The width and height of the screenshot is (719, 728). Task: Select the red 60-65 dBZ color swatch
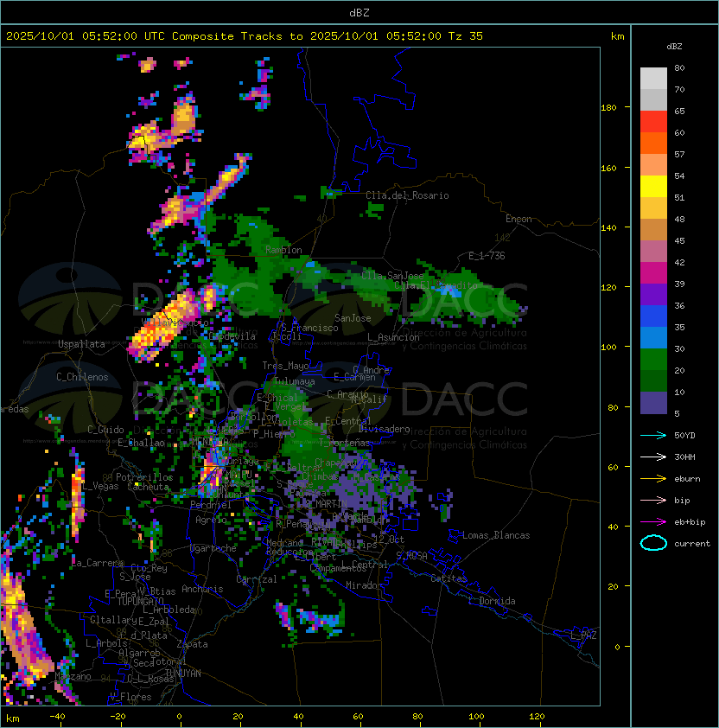[653, 122]
